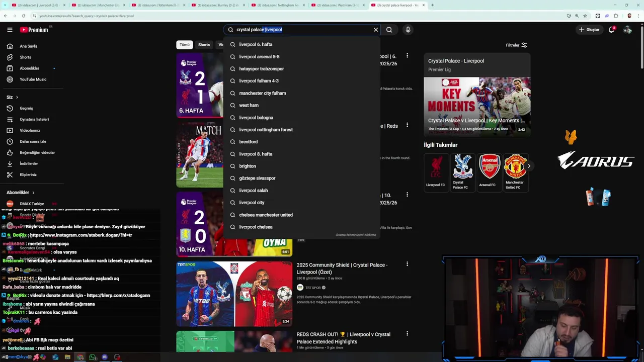Open Arsenal FC related team card

coord(489,172)
